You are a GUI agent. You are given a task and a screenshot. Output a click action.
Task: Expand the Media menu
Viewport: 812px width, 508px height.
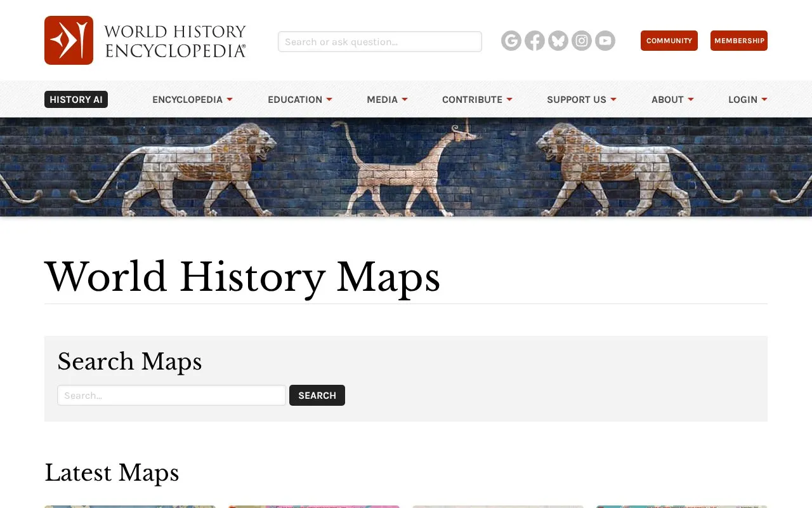tap(387, 100)
